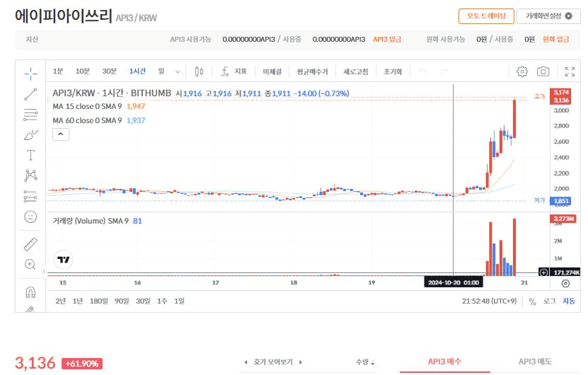Click MA 15 close indicator legend
The image size is (588, 375).
coord(98,107)
